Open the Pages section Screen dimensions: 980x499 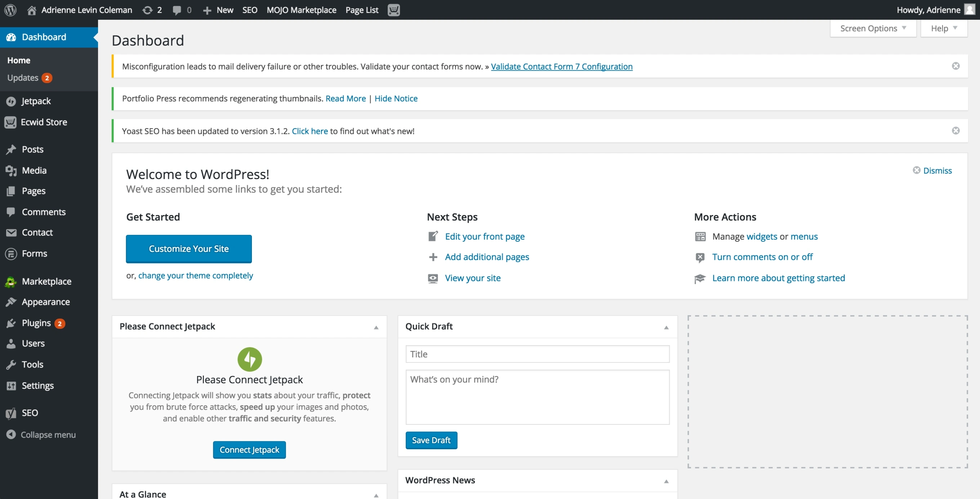pyautogui.click(x=33, y=190)
